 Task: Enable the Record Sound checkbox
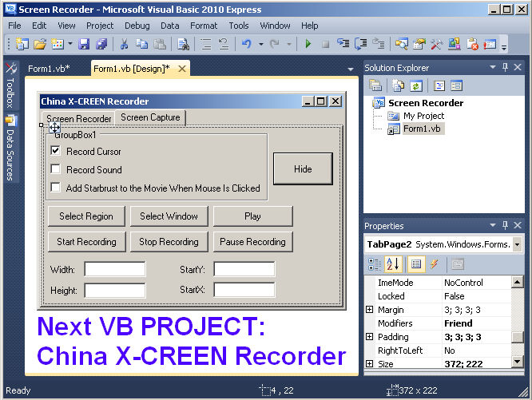56,169
